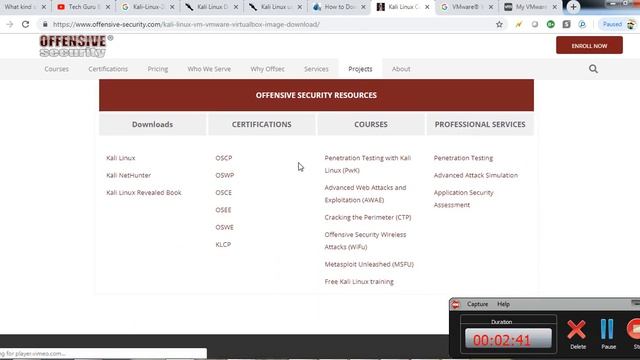Bookmark this page with the star icon
640x360 pixels.
[499, 24]
